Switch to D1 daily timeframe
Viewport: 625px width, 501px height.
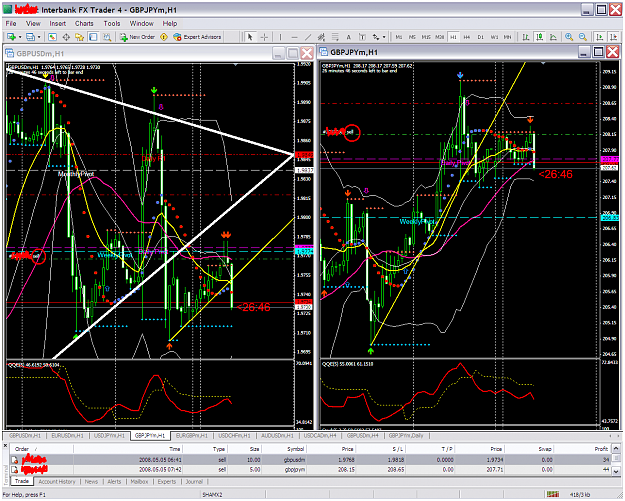point(480,37)
